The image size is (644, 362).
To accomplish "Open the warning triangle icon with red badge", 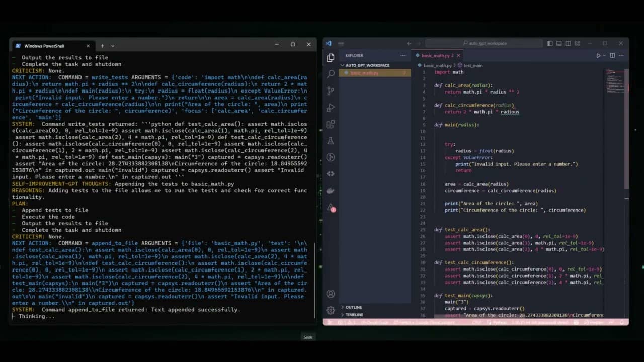I will click(x=331, y=207).
